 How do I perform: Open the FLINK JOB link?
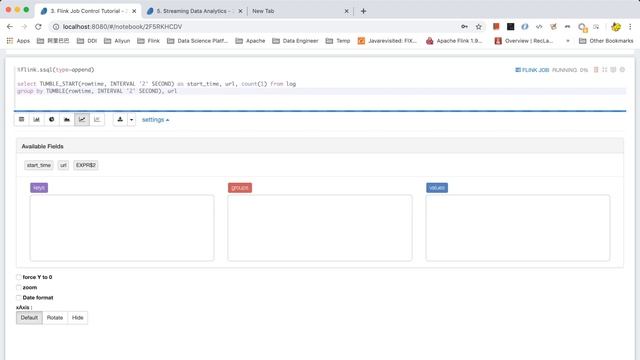pyautogui.click(x=532, y=70)
